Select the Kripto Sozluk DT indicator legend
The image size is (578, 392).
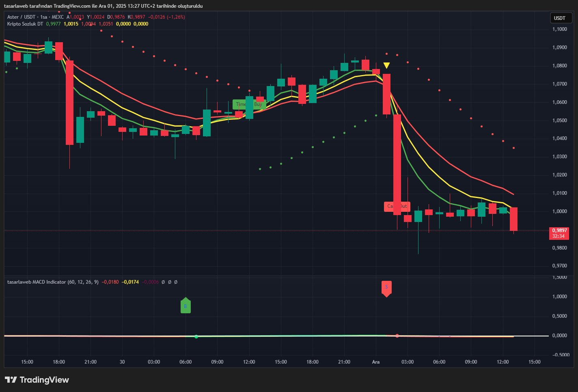tap(25, 24)
